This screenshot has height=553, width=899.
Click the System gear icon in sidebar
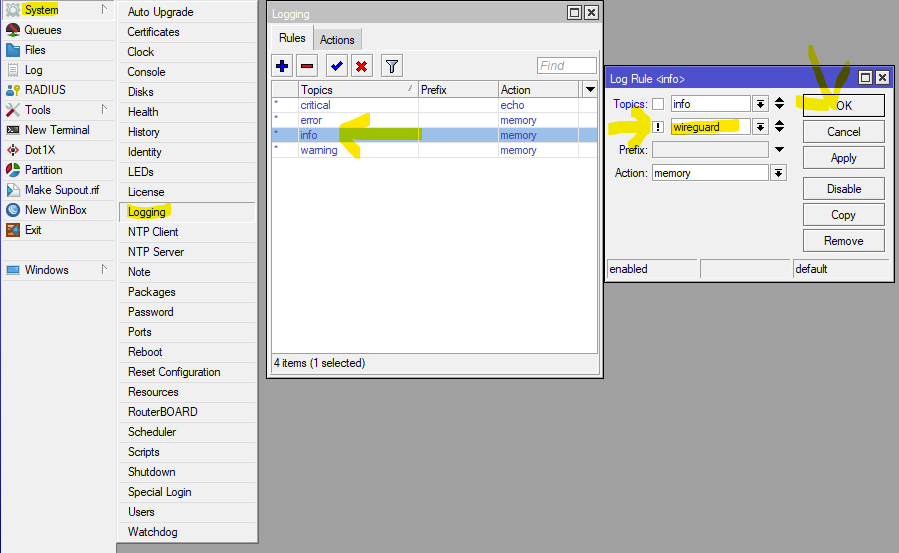coord(13,10)
